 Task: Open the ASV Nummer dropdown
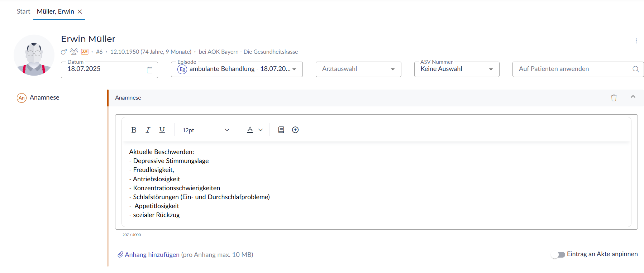click(x=457, y=69)
